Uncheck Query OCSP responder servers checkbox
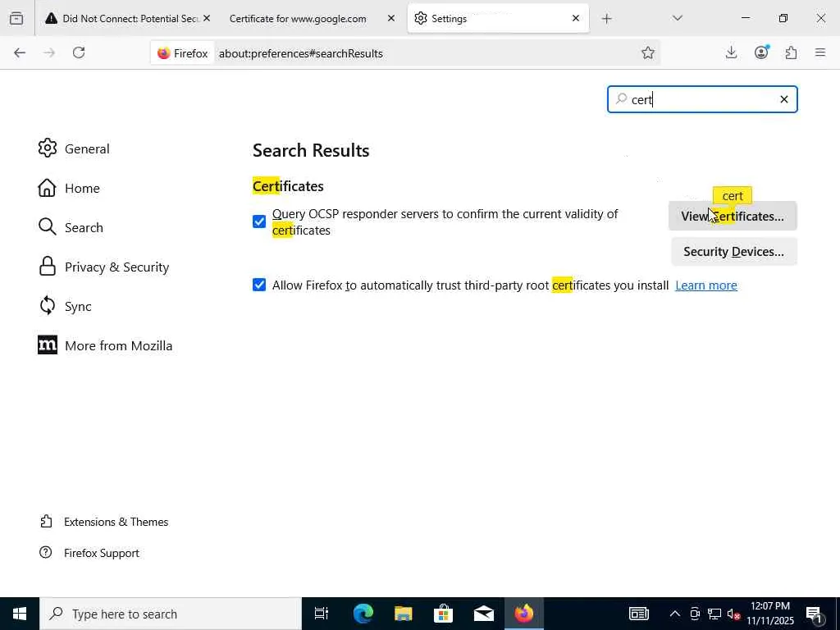The width and height of the screenshot is (840, 630). pos(259,221)
